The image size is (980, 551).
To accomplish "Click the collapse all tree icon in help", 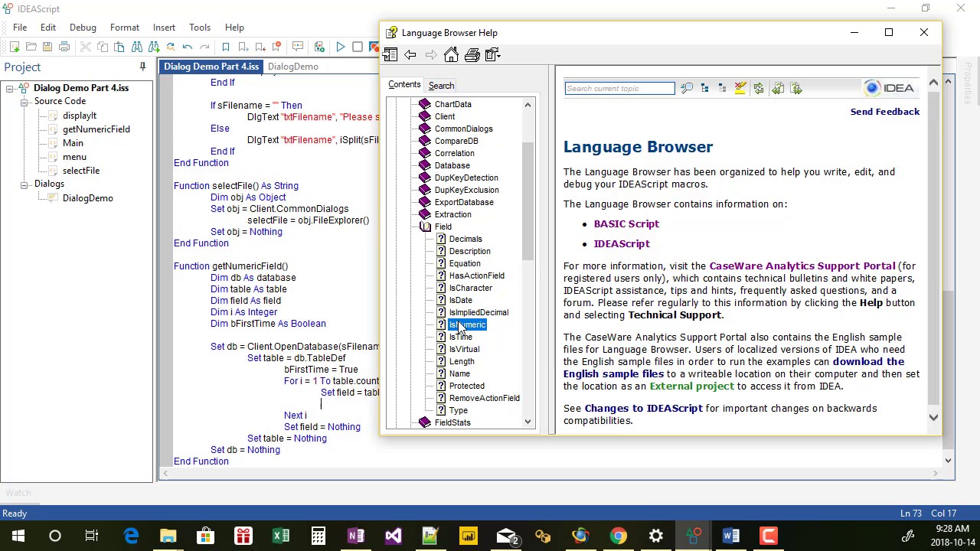I will point(722,89).
